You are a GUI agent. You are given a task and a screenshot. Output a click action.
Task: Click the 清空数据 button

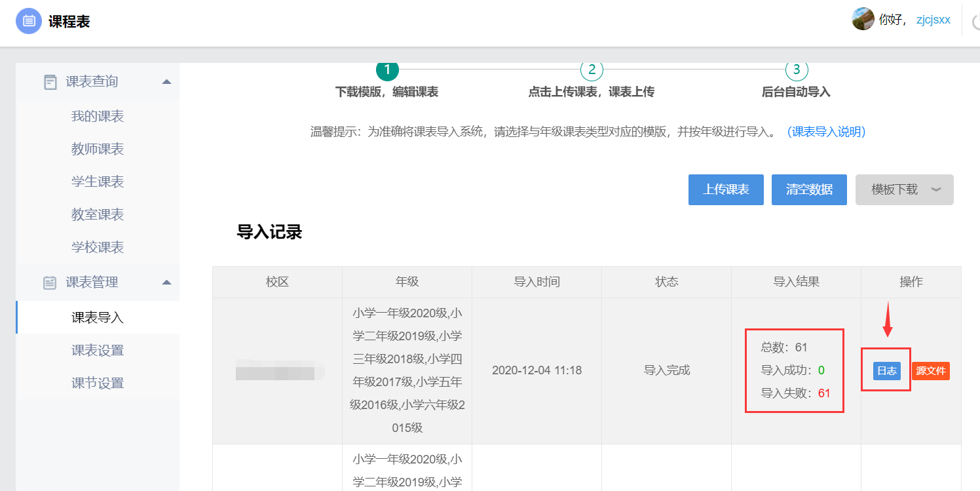click(809, 189)
